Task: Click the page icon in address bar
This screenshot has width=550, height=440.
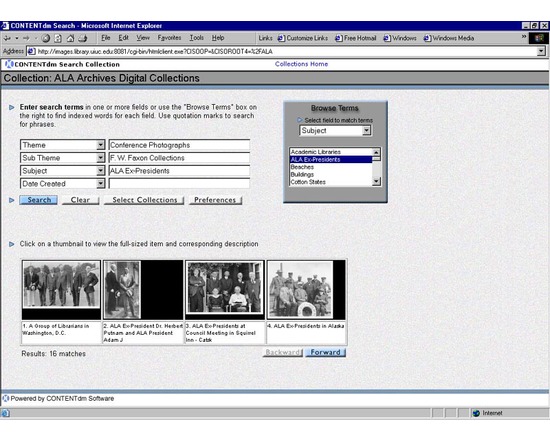Action: (x=32, y=51)
